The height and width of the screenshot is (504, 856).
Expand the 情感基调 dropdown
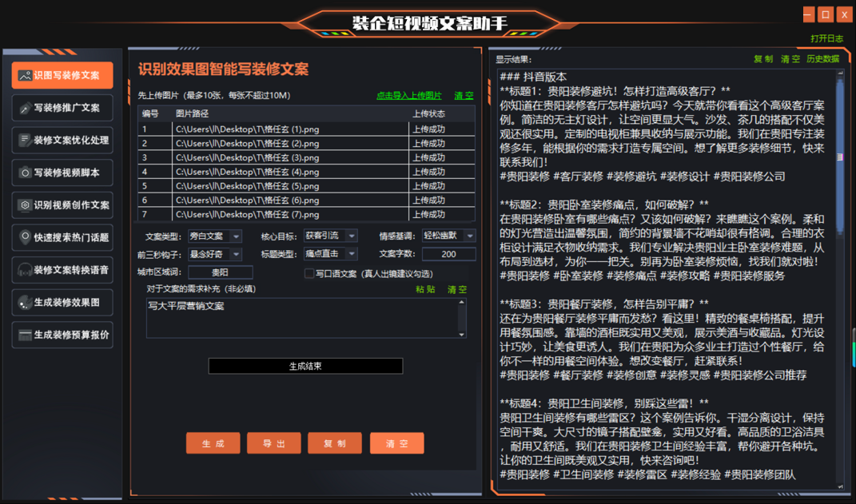click(x=469, y=236)
